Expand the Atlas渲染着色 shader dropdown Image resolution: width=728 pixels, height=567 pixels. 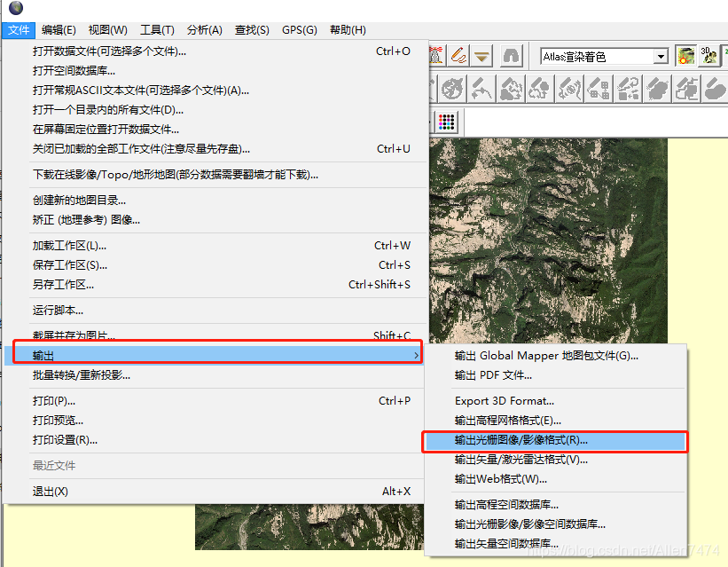coord(661,57)
